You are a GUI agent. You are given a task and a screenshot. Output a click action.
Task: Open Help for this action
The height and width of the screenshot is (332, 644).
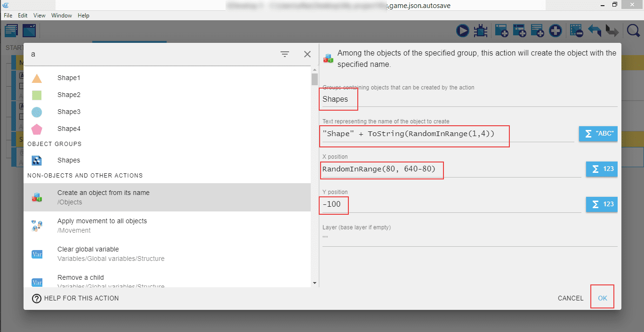pos(75,298)
